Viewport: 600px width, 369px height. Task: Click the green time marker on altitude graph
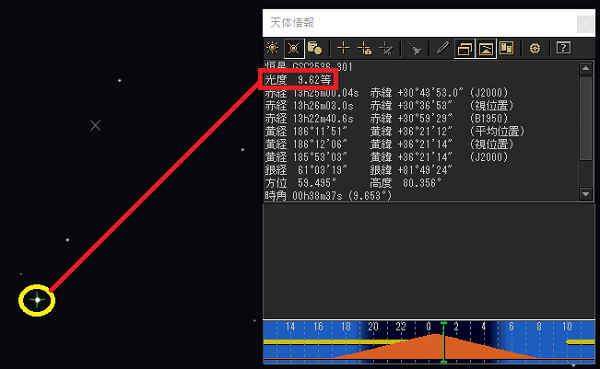pyautogui.click(x=443, y=342)
